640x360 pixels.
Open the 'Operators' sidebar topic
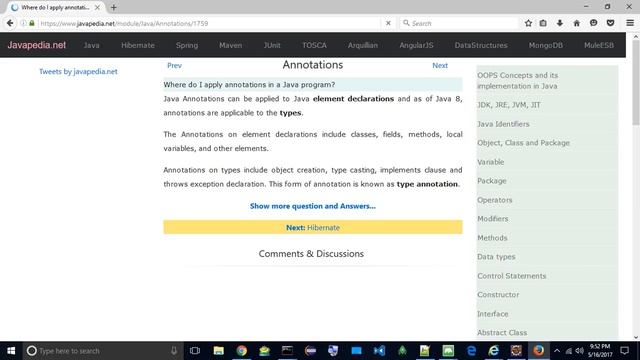(x=495, y=200)
